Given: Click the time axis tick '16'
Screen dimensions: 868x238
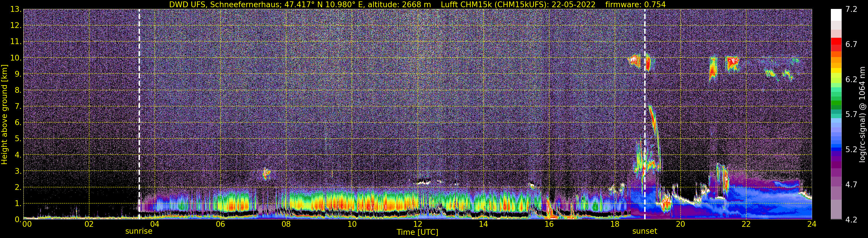Looking at the screenshot, I should tap(549, 224).
